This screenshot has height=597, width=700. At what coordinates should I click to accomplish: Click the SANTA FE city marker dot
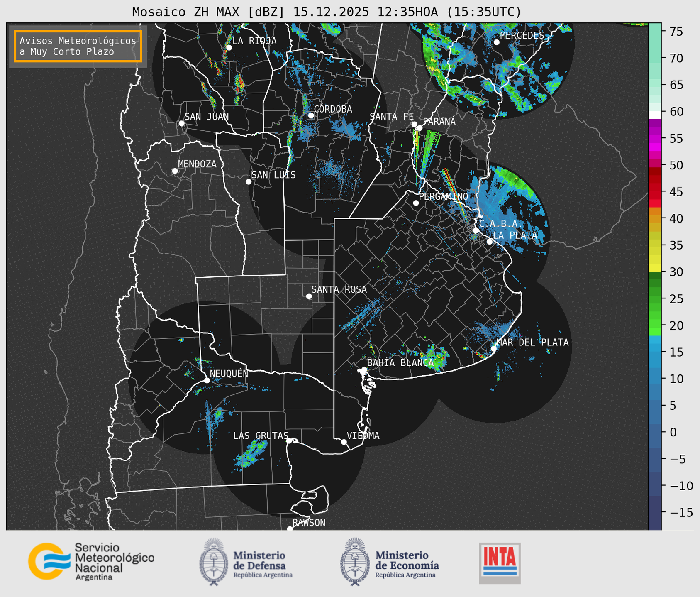coord(414,124)
